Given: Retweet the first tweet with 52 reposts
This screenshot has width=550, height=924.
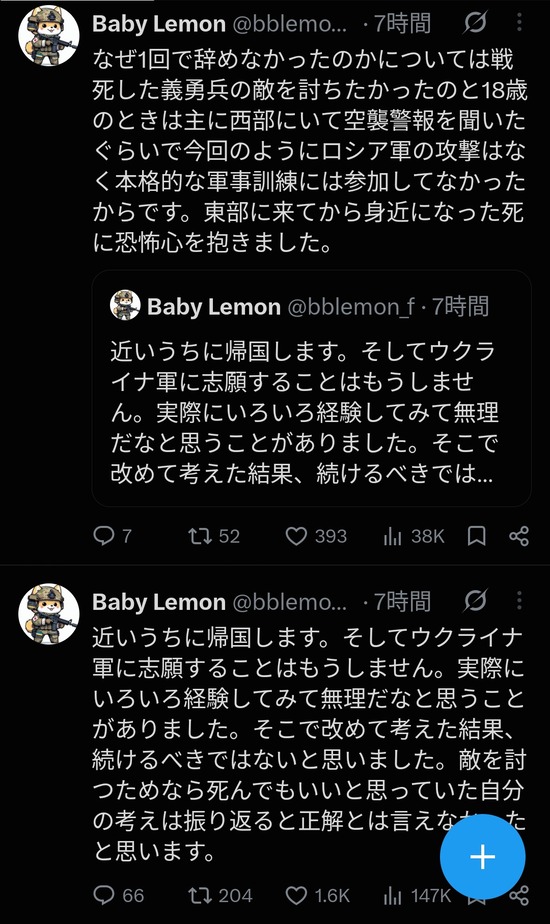Looking at the screenshot, I should tap(213, 536).
